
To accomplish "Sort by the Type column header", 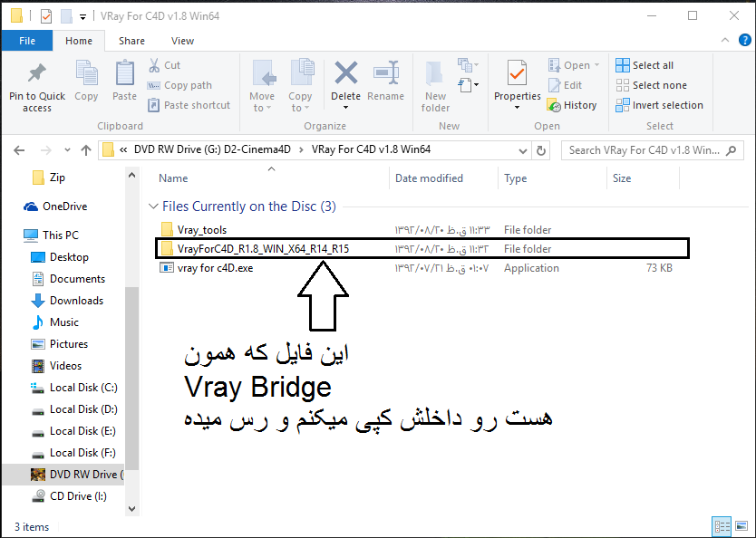I will (x=516, y=178).
